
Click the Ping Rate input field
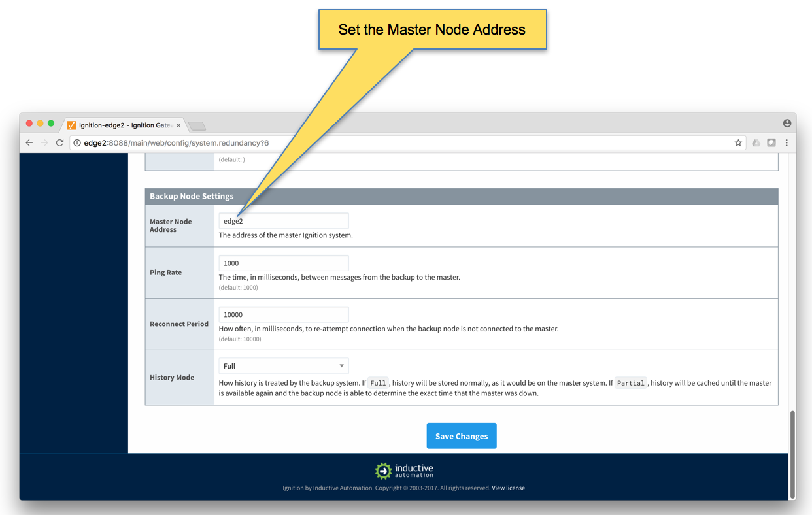[284, 263]
